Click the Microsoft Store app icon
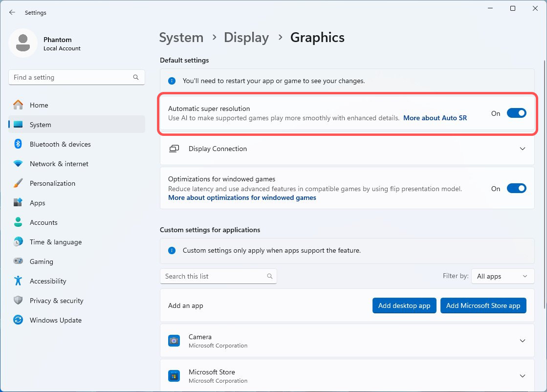547x392 pixels. tap(174, 376)
